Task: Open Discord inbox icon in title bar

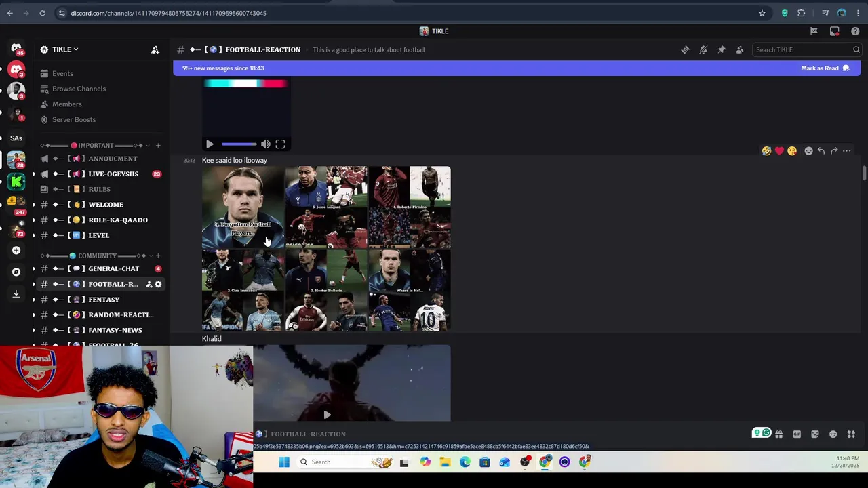Action: 835,31
